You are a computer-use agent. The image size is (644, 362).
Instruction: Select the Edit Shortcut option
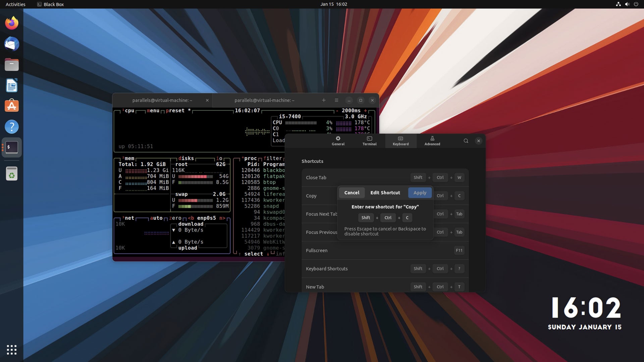pyautogui.click(x=385, y=192)
